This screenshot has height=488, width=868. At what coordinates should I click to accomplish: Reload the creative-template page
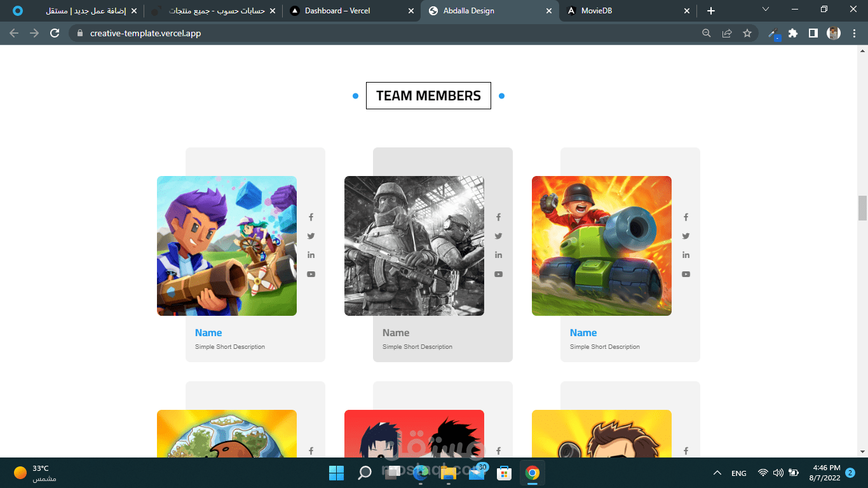[x=55, y=33]
